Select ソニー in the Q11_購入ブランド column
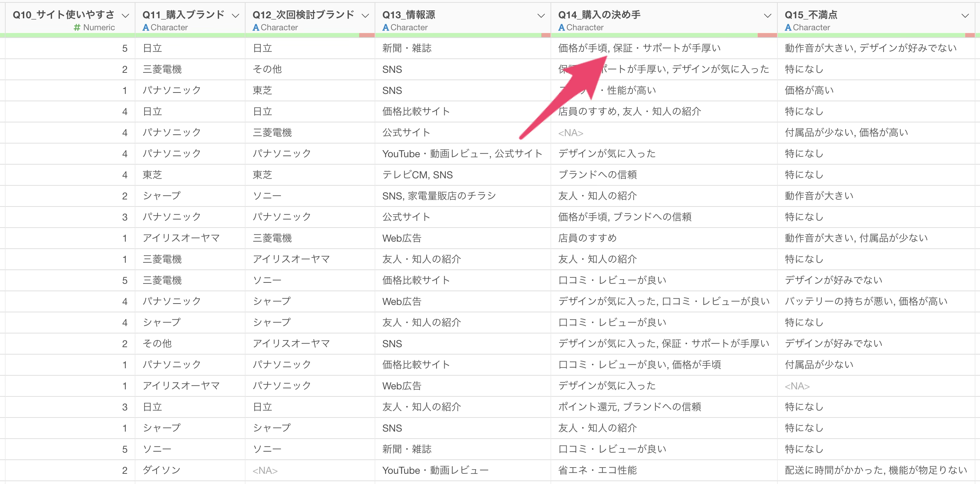Image resolution: width=980 pixels, height=484 pixels. (x=190, y=450)
